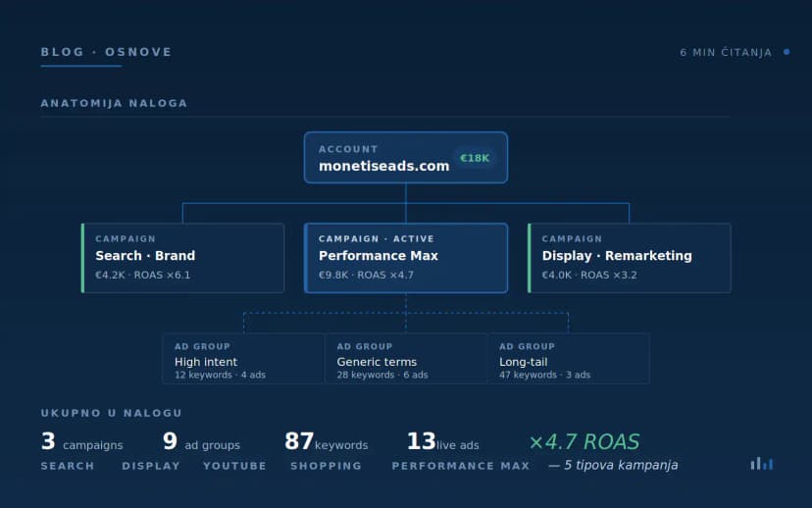Click the "€4.2K · ROAS ×6.1" stats

[143, 275]
